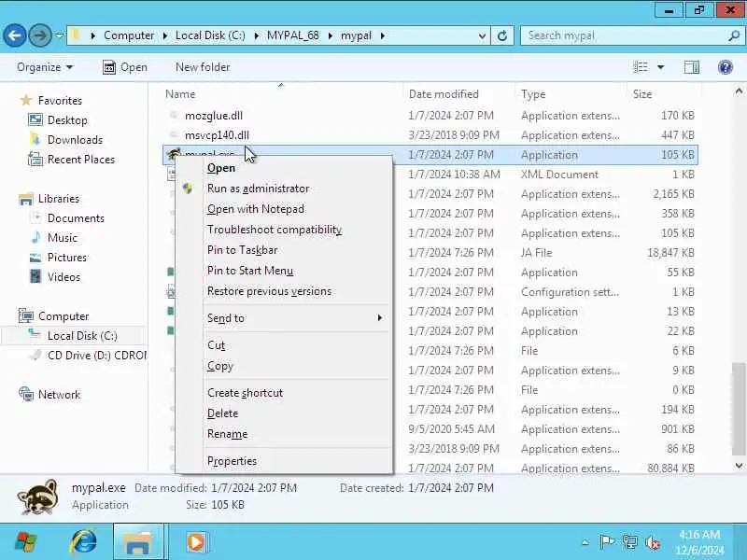The image size is (747, 560).
Task: Open the Help question mark icon
Action: click(x=726, y=67)
